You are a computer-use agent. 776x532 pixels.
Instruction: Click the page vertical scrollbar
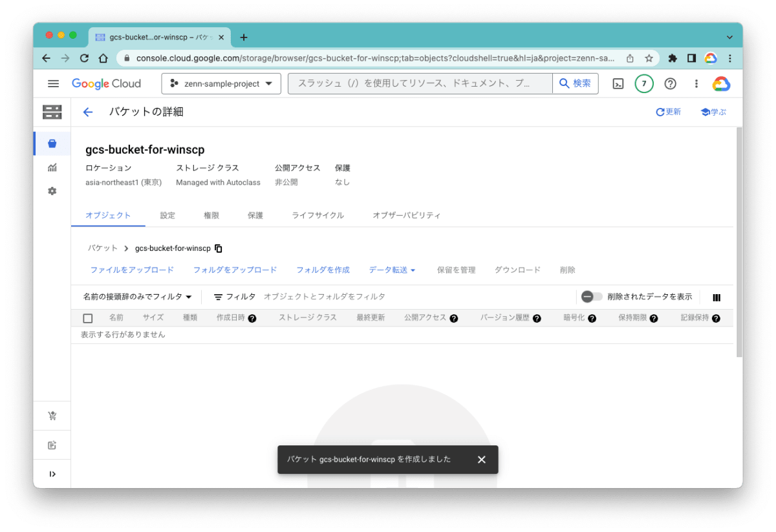click(739, 242)
